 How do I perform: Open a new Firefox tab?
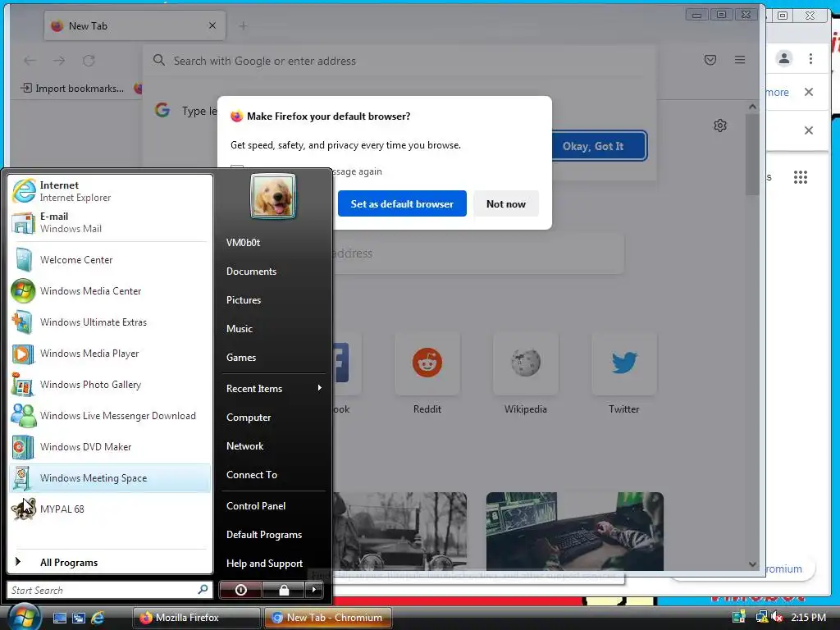(243, 25)
